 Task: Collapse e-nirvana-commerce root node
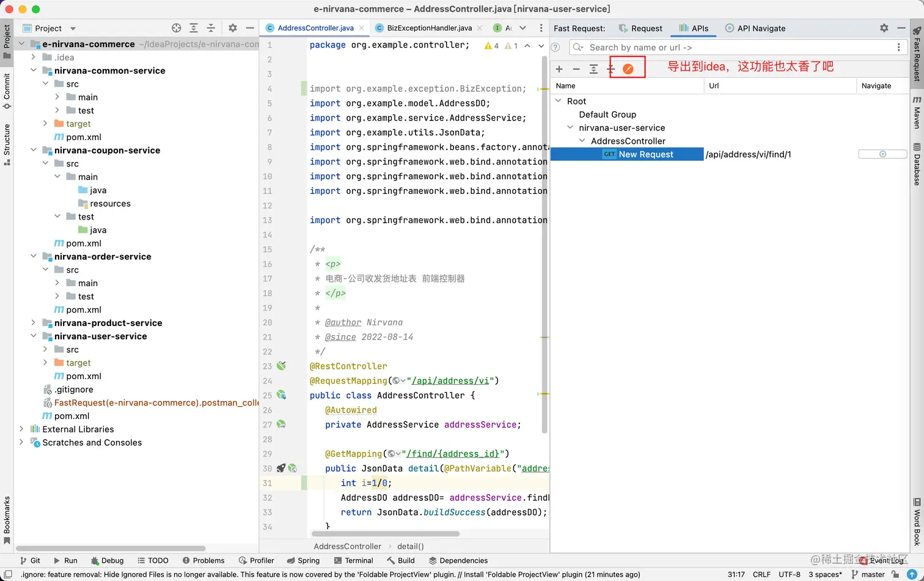(x=22, y=44)
